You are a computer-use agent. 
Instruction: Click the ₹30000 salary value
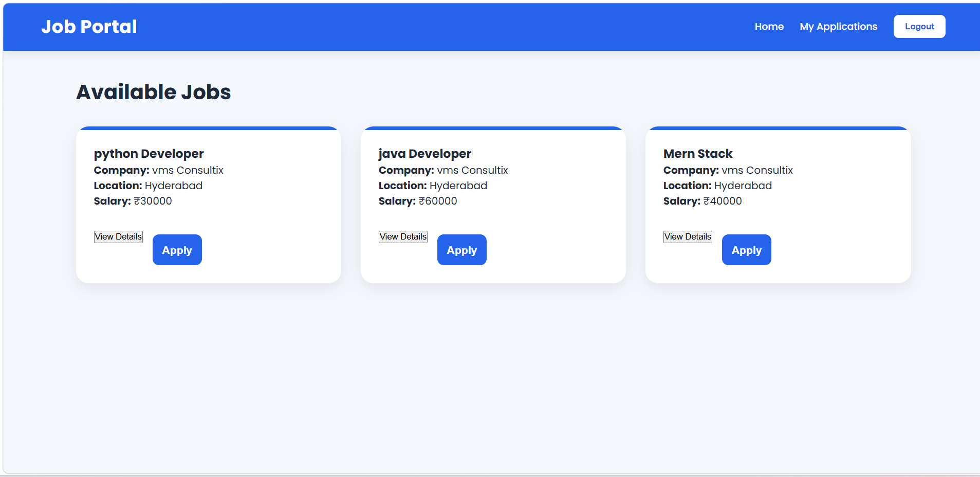click(153, 201)
